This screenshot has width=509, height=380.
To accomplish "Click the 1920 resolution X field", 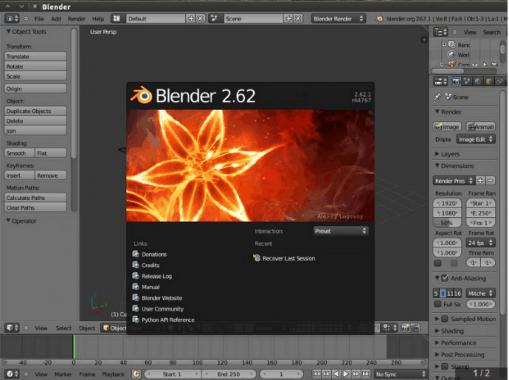I will [447, 203].
